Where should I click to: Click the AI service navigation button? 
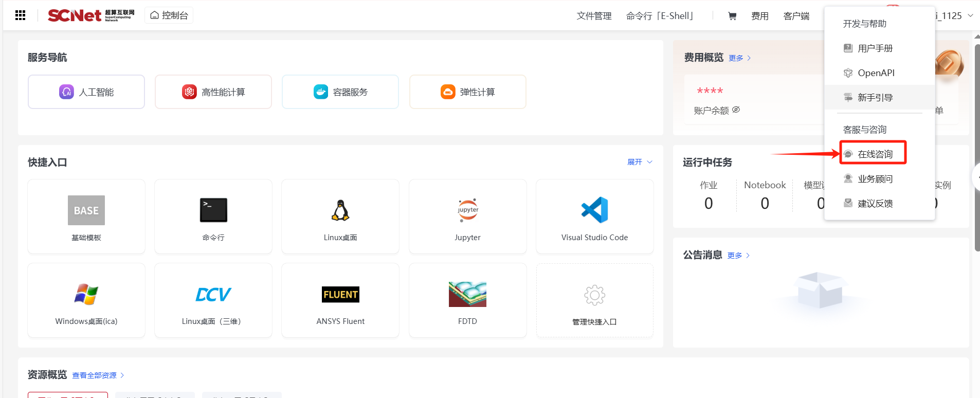86,92
